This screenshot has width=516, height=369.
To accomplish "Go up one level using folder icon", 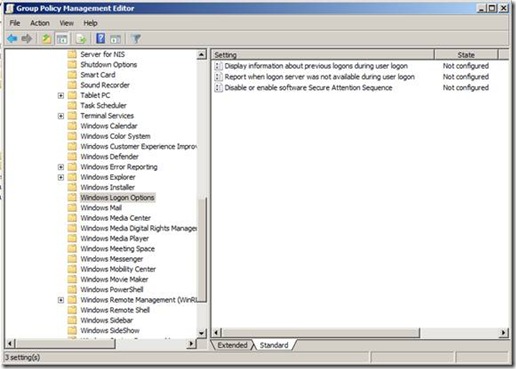I will coord(46,39).
